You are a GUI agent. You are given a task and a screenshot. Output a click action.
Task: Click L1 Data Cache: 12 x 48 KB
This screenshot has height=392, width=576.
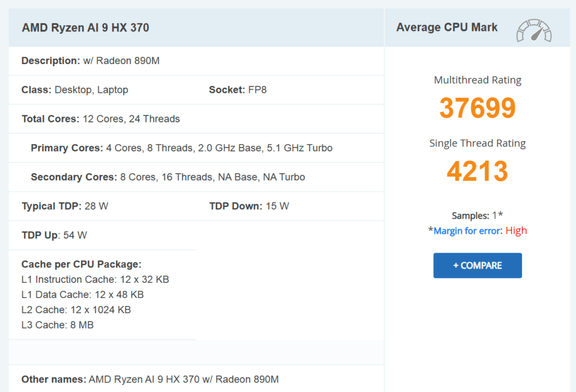click(x=83, y=295)
